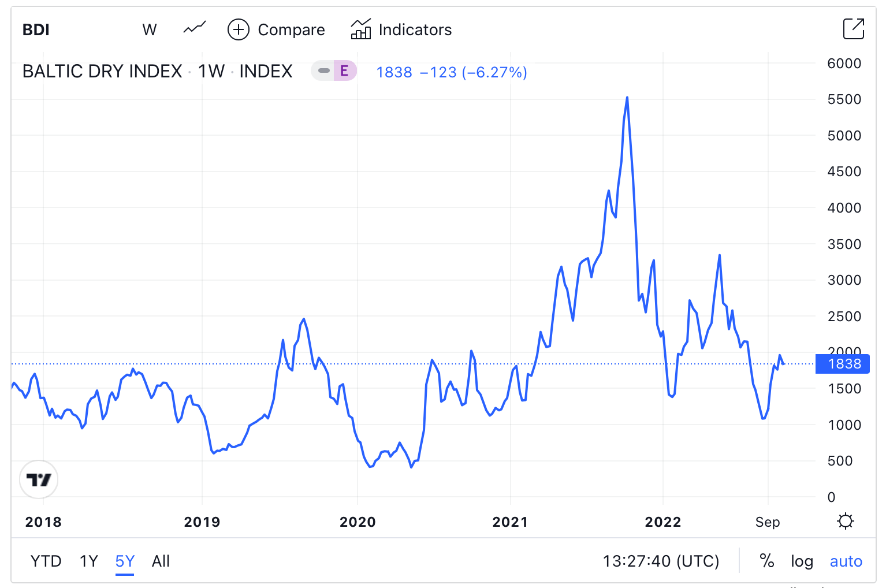Open chart in popup via arrow icon

(x=854, y=29)
